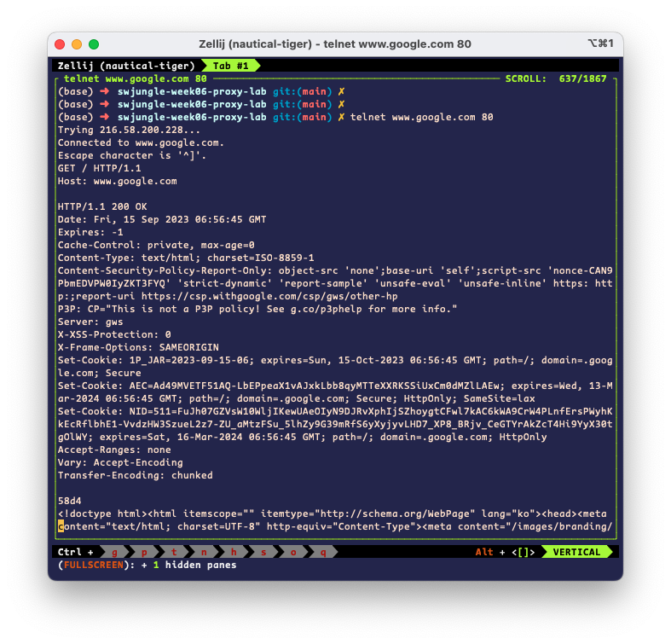Click the 'HTTP/1.1 200 OK' line
This screenshot has width=671, height=644.
coord(102,206)
